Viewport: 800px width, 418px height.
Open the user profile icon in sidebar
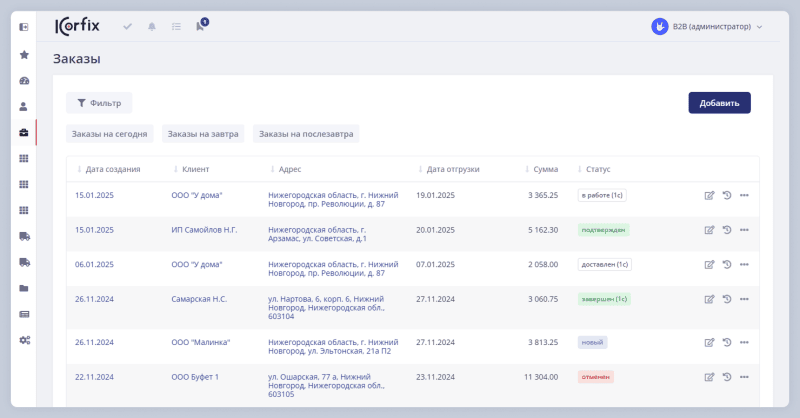(x=24, y=106)
